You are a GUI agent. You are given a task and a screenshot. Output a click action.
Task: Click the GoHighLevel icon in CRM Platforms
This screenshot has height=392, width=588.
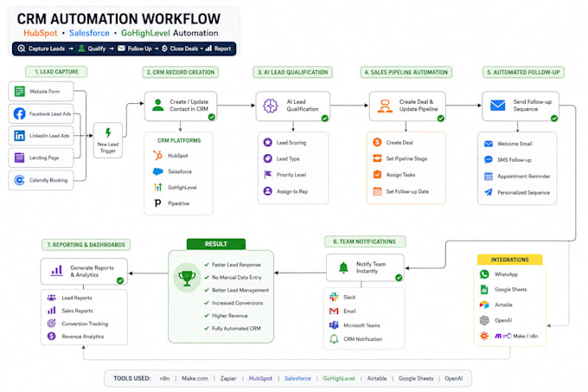tap(158, 187)
